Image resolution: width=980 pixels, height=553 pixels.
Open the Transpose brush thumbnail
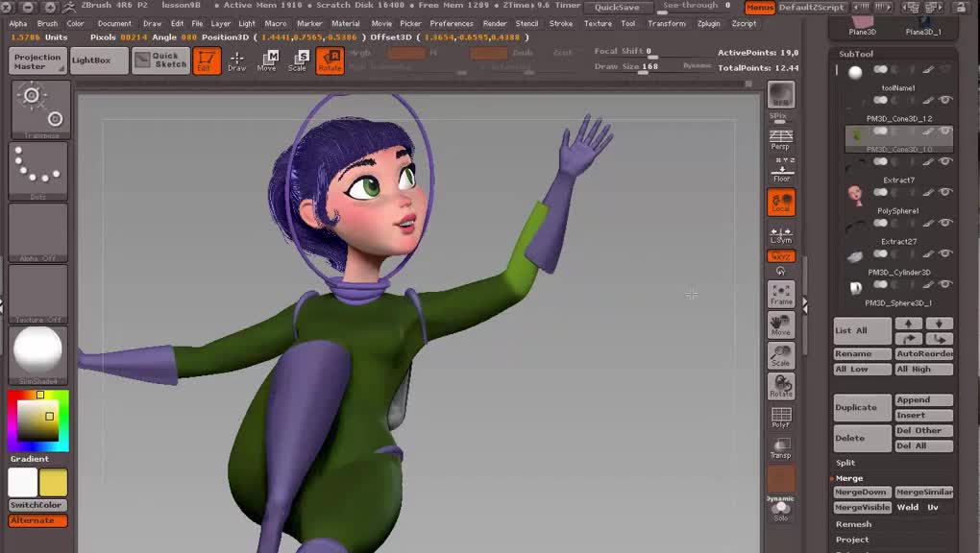click(40, 110)
